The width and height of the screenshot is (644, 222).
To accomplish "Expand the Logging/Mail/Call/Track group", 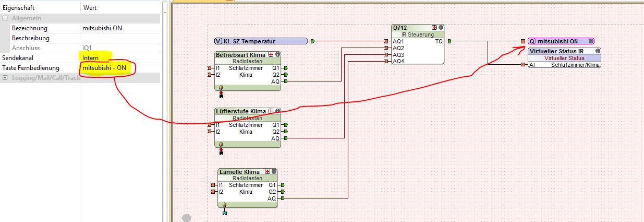I will pos(5,78).
